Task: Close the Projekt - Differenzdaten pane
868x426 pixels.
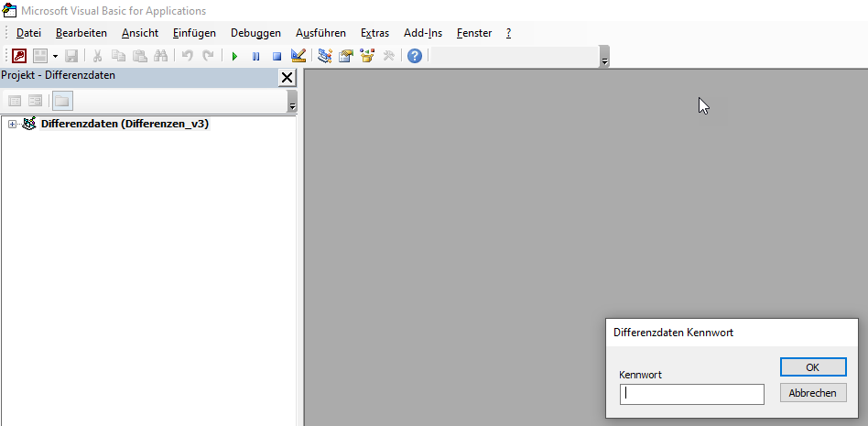Action: coord(287,78)
